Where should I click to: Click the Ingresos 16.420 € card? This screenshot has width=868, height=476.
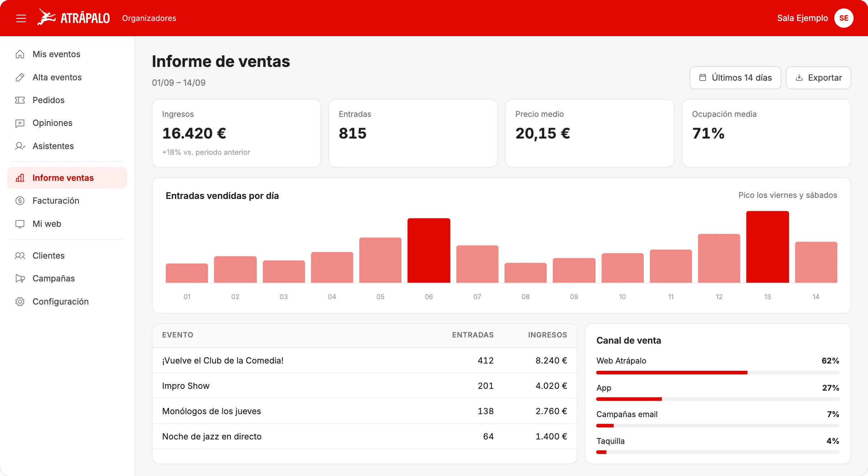click(x=237, y=133)
